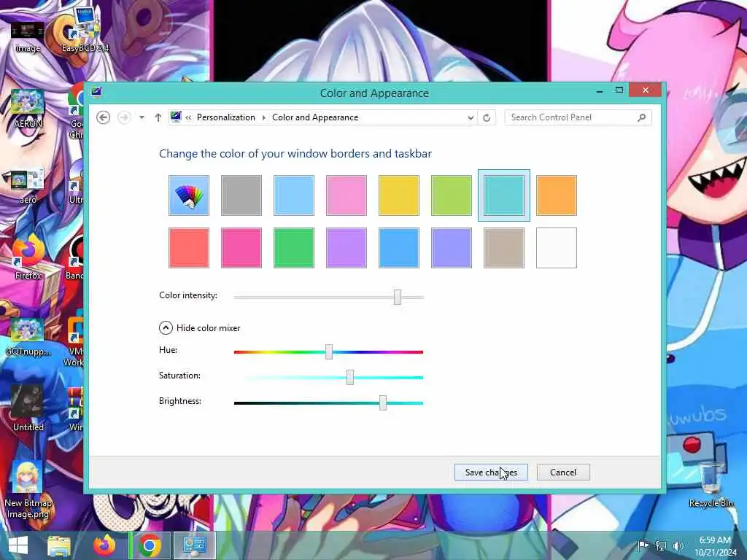Select the teal highlighted color swatch
Screen dimensions: 747x560
point(504,195)
